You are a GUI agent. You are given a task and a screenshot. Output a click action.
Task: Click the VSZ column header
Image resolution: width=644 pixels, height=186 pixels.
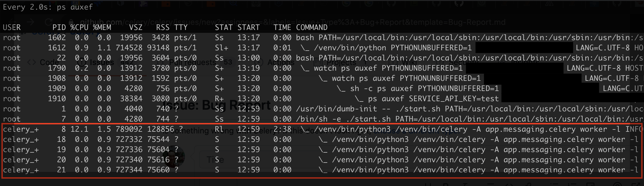coord(136,27)
